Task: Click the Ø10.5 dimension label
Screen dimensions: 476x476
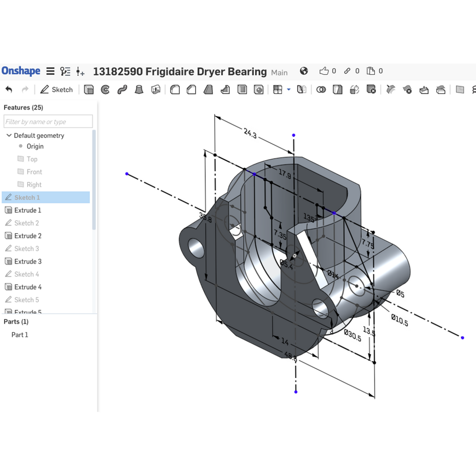Action: 399,320
